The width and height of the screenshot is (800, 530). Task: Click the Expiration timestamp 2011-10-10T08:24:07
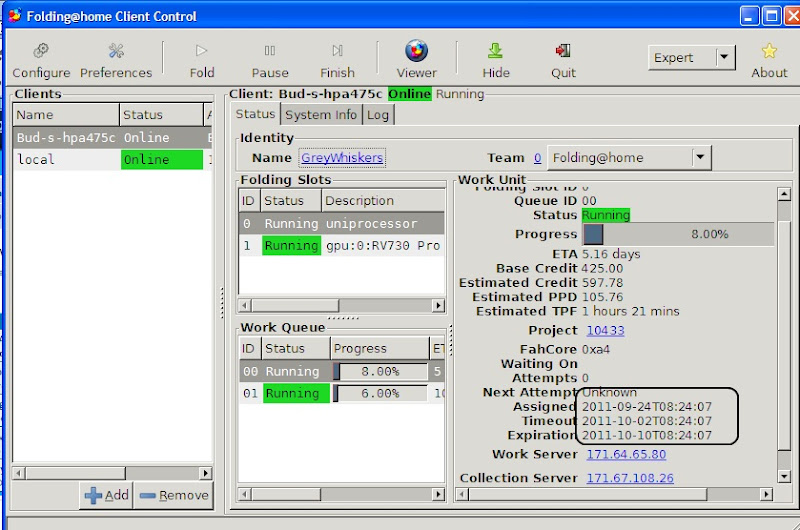pyautogui.click(x=646, y=435)
